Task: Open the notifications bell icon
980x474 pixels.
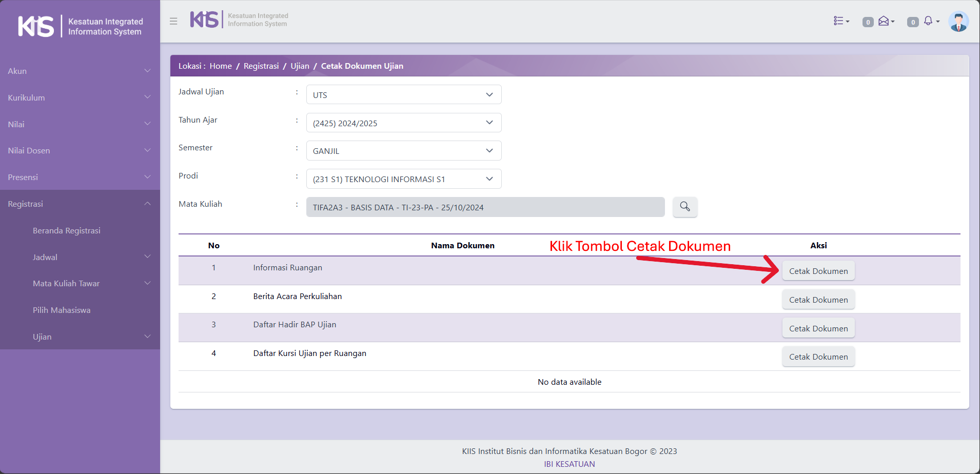Action: [929, 21]
